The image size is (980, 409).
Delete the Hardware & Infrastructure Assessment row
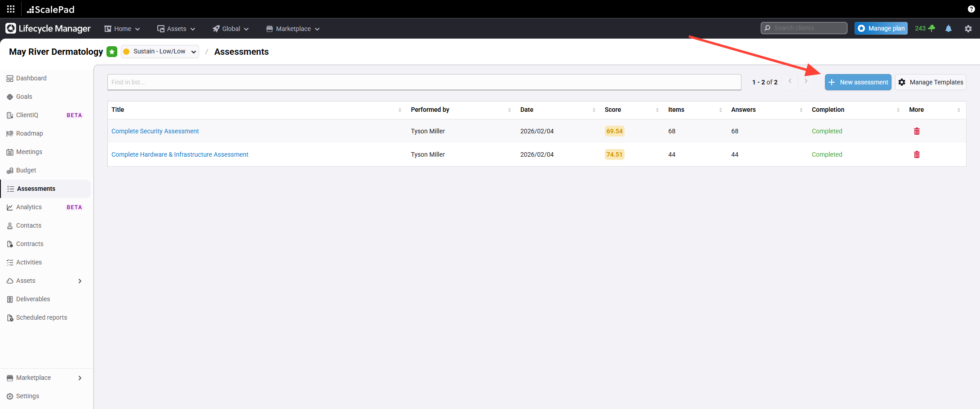point(917,154)
